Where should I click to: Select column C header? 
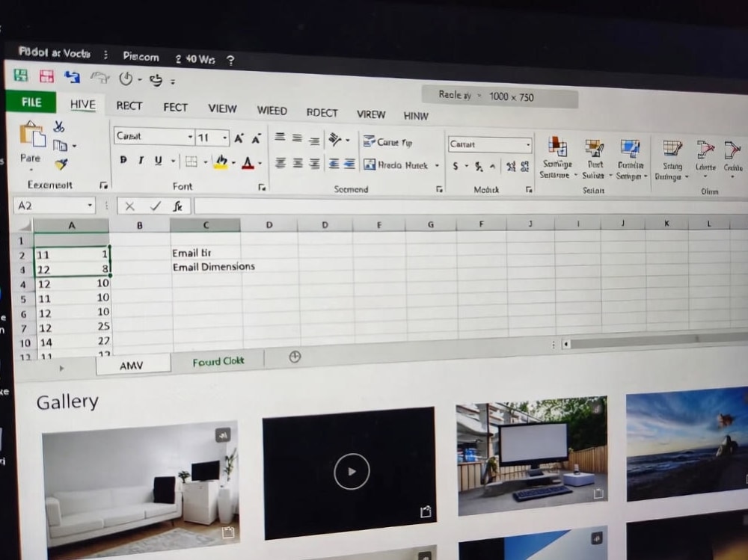coord(205,225)
